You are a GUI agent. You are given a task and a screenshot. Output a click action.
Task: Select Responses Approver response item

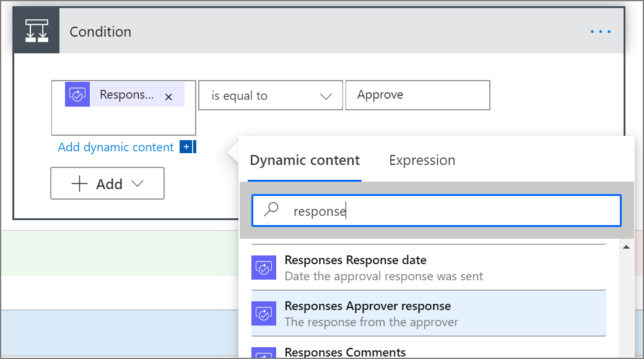pyautogui.click(x=429, y=313)
